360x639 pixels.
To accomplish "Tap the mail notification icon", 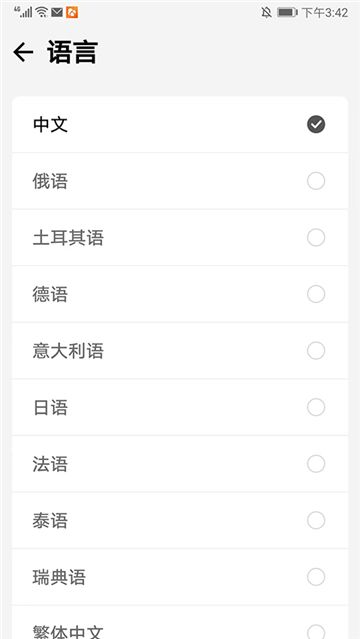I will pos(57,13).
